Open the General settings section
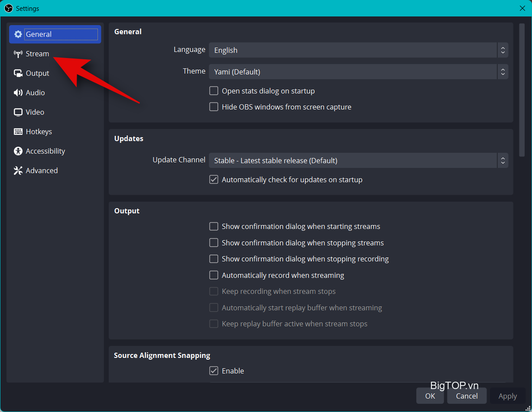This screenshot has height=412, width=532. pos(55,34)
